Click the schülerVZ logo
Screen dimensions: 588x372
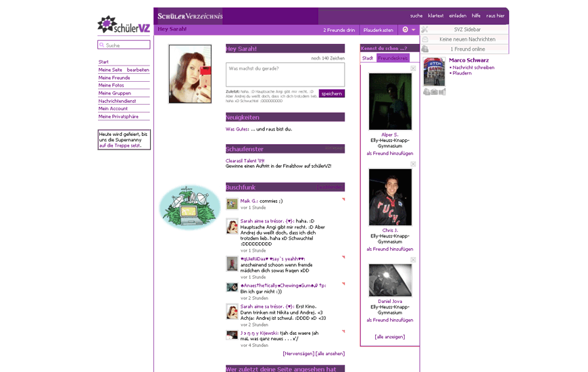[124, 25]
